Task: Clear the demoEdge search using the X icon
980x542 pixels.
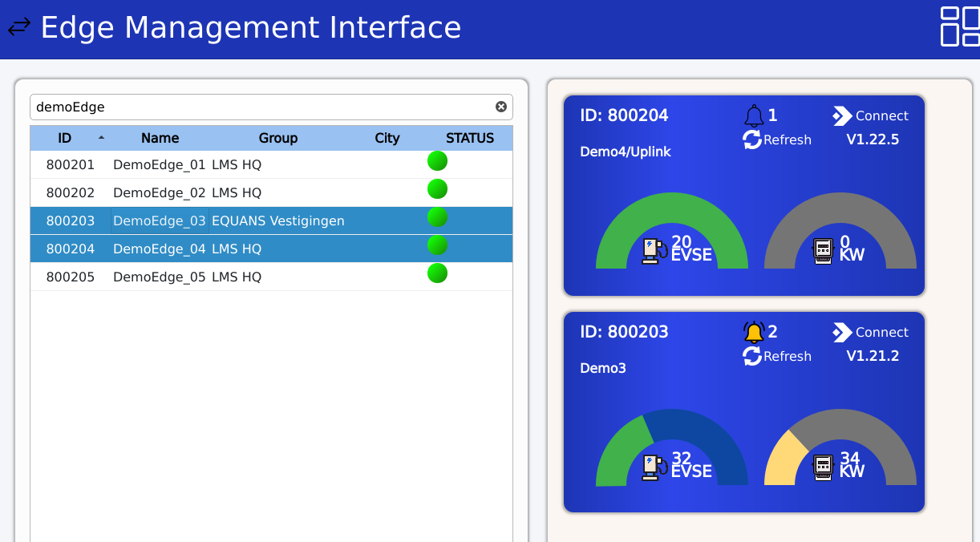Action: pyautogui.click(x=501, y=107)
